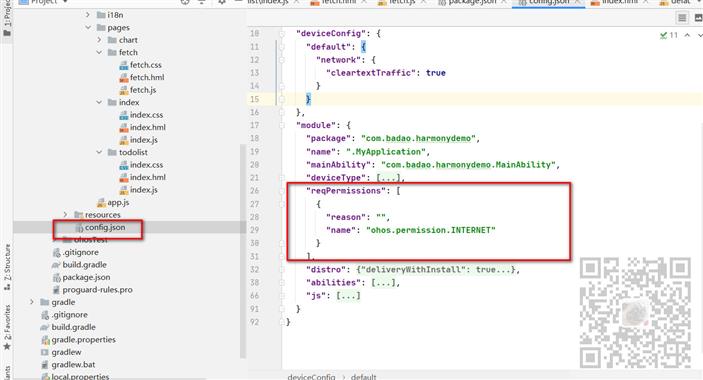703x380 pixels.
Task: Open Favorites tool window on left strip
Action: tap(7, 328)
